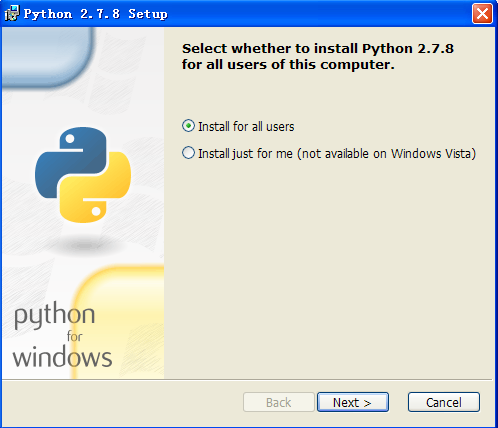Click the yellow rounded shape at the banner bottom
Screen dimensions: 498x428
click(x=118, y=322)
